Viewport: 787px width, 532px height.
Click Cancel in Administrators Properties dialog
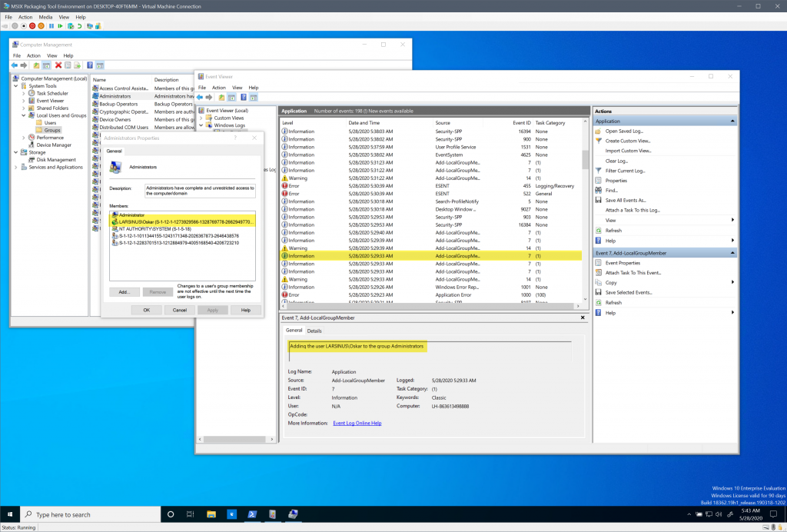(180, 310)
